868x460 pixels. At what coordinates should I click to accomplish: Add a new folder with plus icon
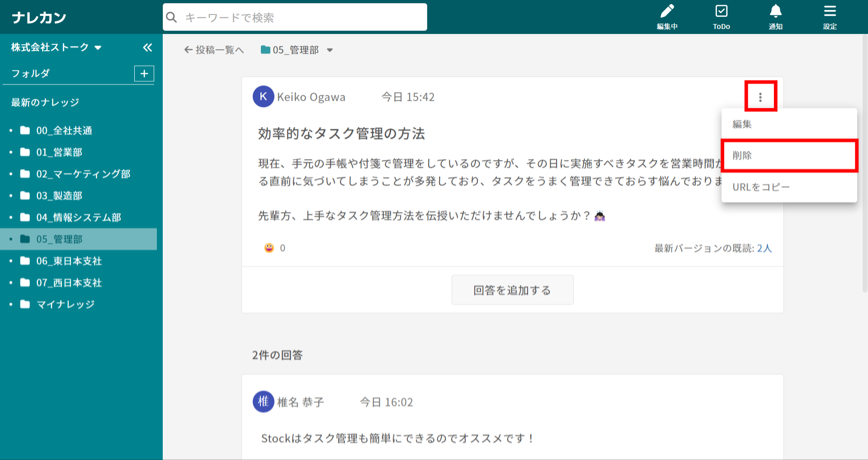click(144, 74)
